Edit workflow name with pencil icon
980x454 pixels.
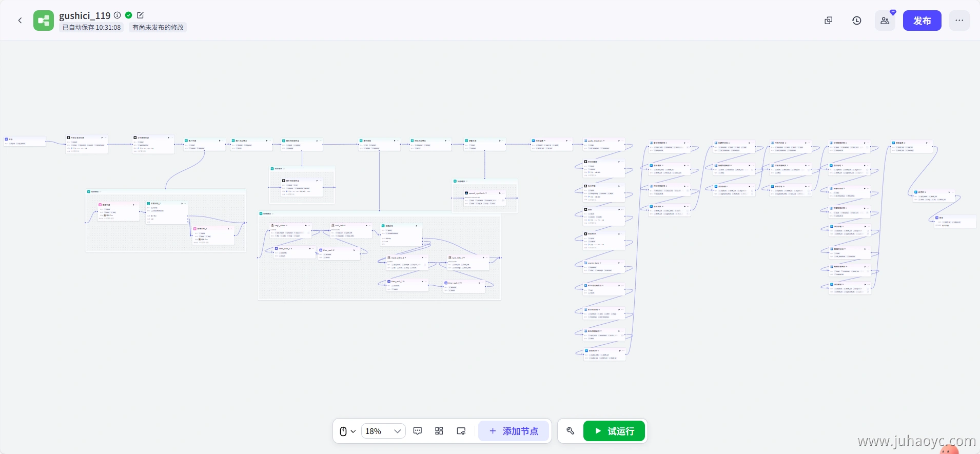(140, 15)
